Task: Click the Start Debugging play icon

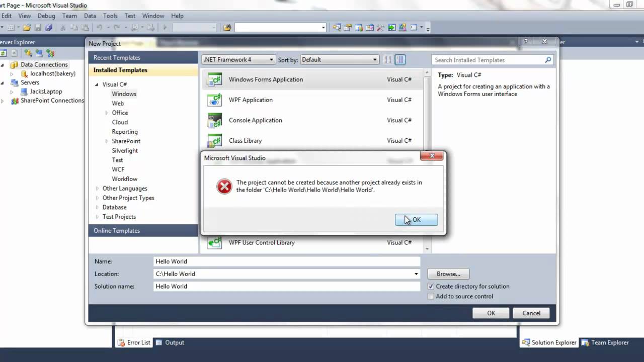Action: (165, 28)
